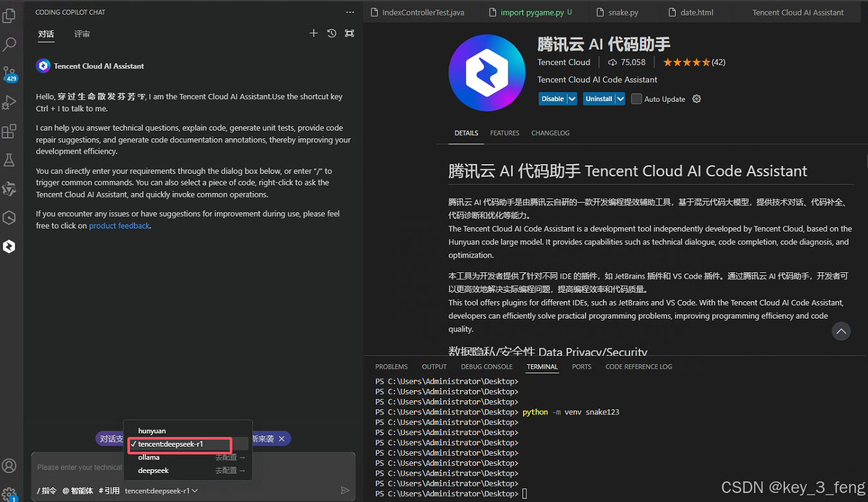Viewport: 868px width, 502px height.
Task: Open the Extensions view in activity bar
Action: 9,131
